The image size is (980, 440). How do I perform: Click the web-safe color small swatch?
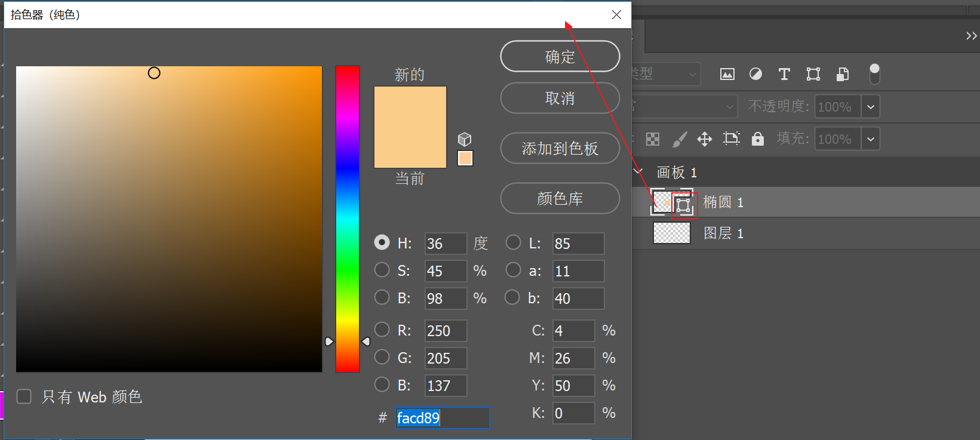pyautogui.click(x=465, y=158)
